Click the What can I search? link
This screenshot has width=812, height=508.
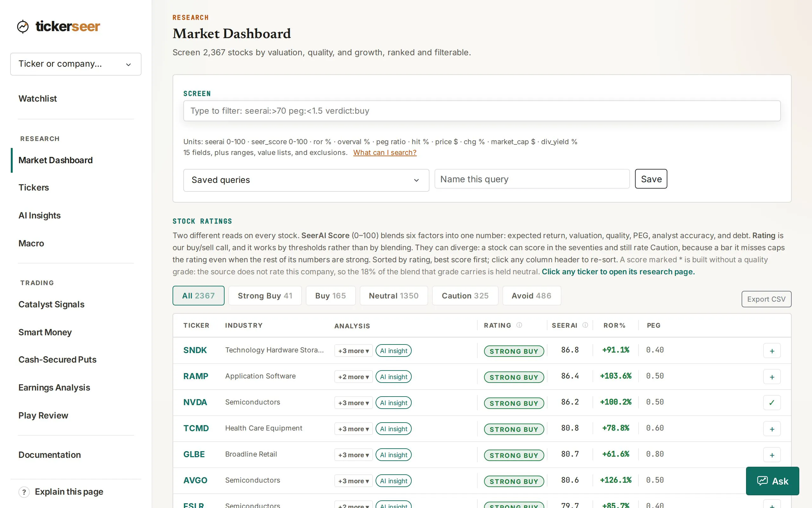(x=385, y=152)
